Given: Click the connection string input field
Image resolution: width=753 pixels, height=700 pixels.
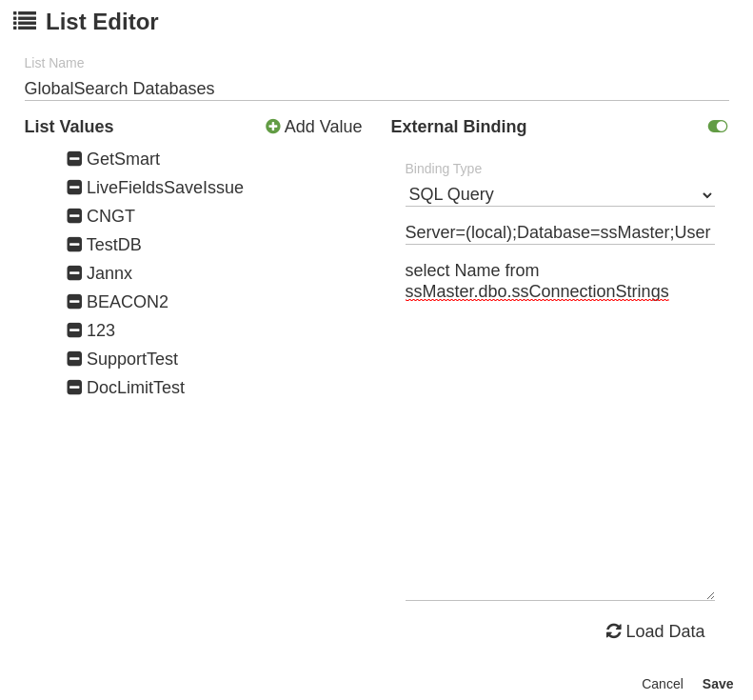Looking at the screenshot, I should (x=560, y=232).
